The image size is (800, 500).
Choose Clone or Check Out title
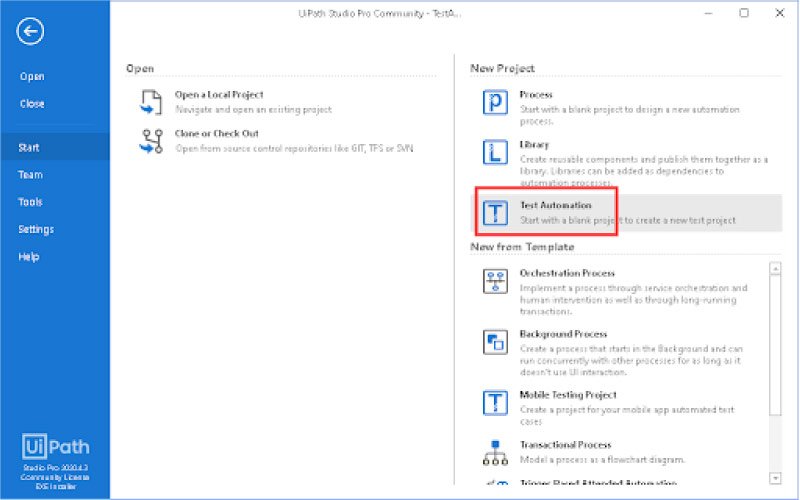point(216,133)
